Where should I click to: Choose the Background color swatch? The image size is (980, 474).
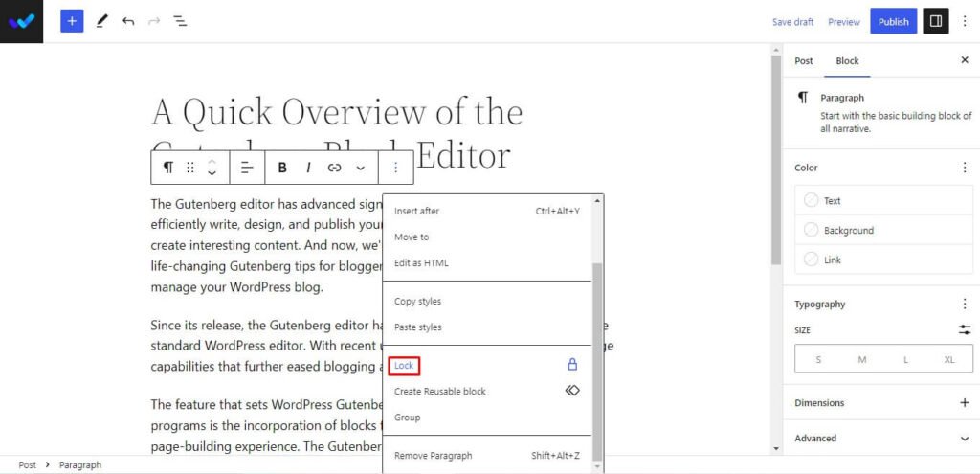812,230
